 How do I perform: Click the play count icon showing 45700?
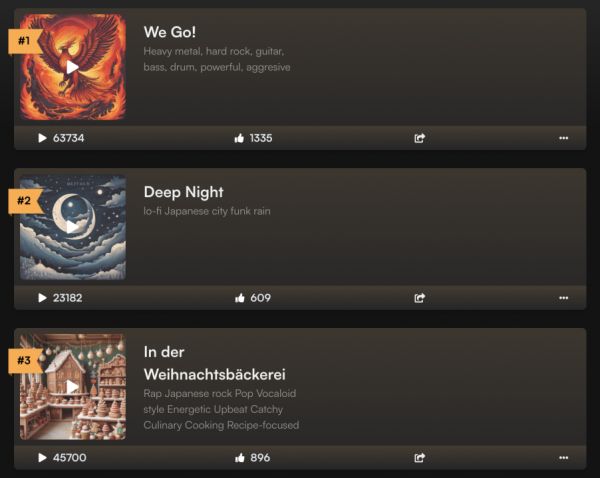pyautogui.click(x=42, y=457)
